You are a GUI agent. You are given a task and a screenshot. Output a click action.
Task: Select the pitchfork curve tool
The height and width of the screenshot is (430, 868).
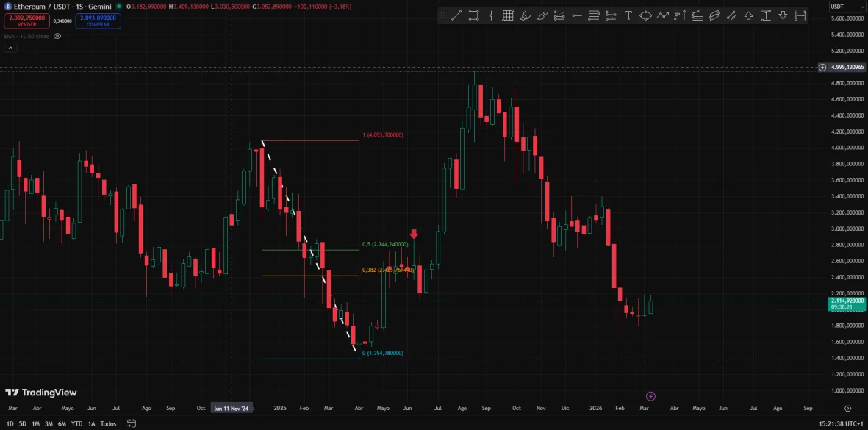697,15
